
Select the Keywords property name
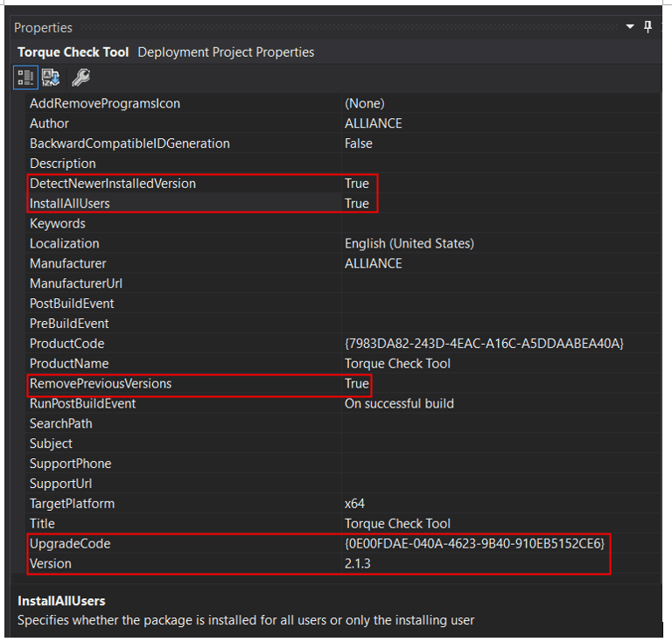coord(58,224)
